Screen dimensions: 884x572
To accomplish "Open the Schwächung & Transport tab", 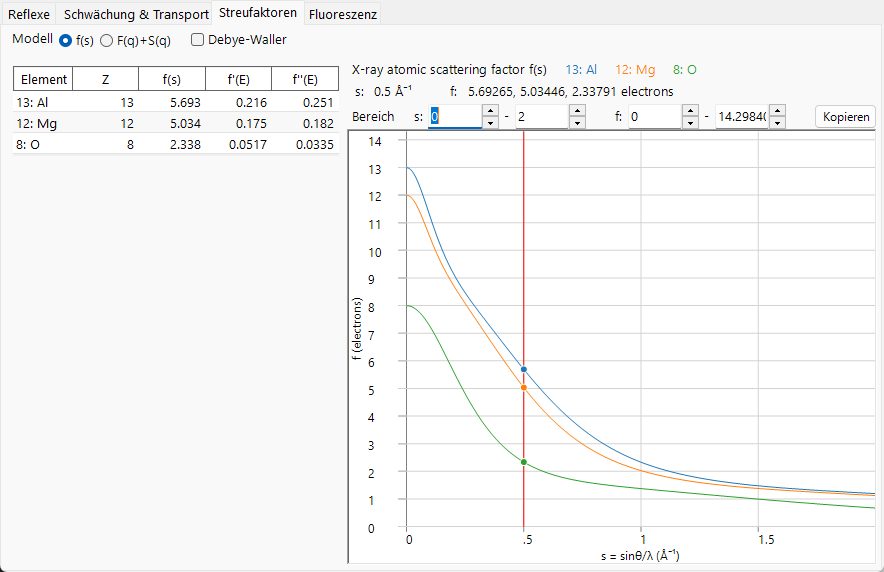I will point(136,14).
